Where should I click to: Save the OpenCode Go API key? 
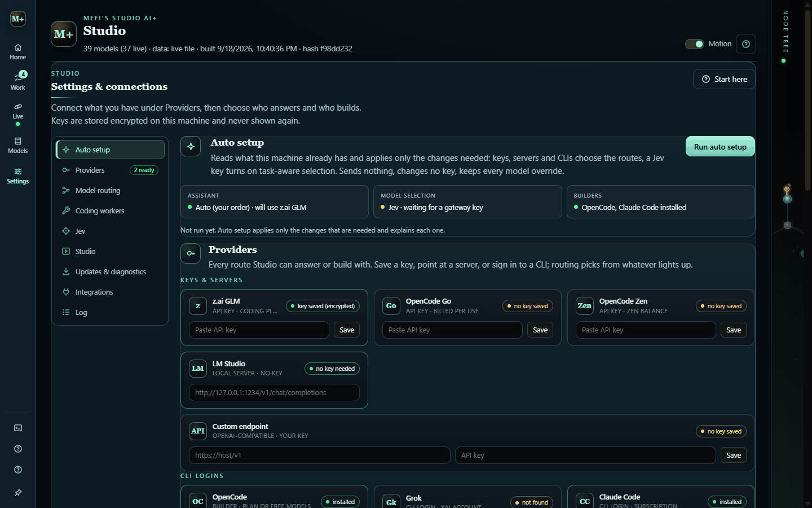[x=540, y=330]
